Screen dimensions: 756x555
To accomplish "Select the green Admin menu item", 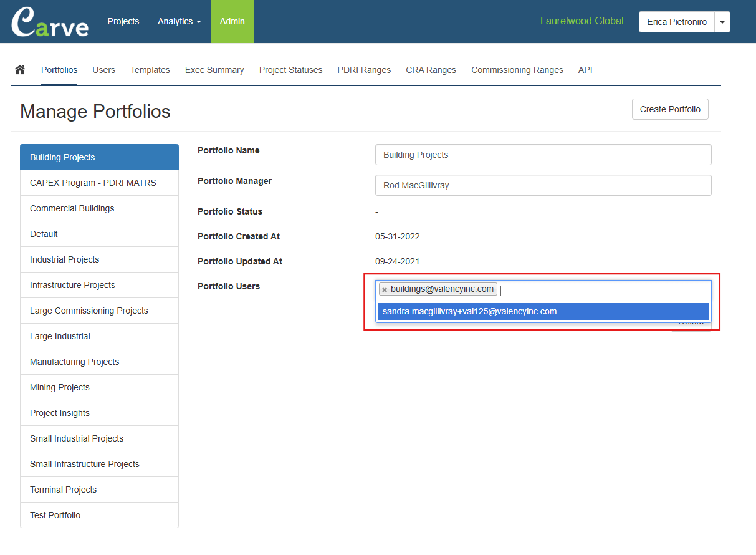I will tap(232, 21).
